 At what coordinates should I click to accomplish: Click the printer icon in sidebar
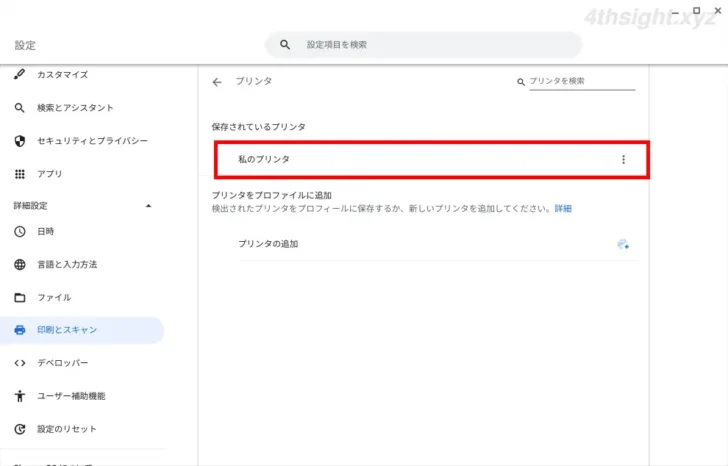[20, 330]
